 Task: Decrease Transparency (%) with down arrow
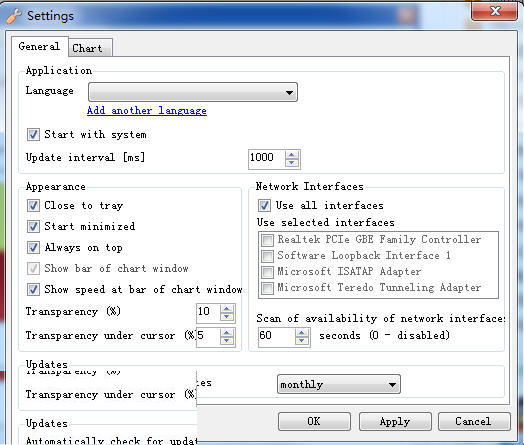(x=227, y=316)
